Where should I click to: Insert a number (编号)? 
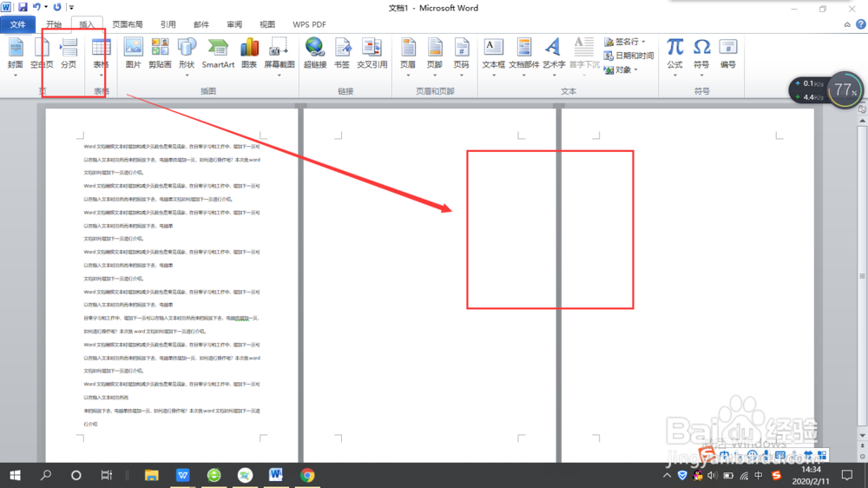pyautogui.click(x=728, y=55)
